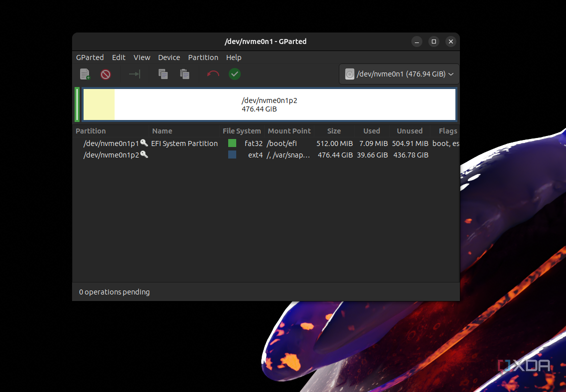
Task: Click the /boot/efi mount point cell
Action: coord(282,143)
